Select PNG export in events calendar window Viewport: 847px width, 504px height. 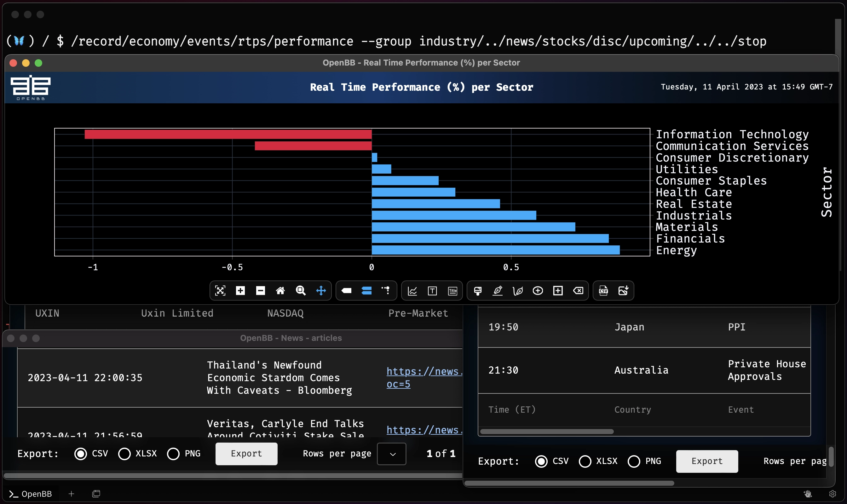click(634, 461)
